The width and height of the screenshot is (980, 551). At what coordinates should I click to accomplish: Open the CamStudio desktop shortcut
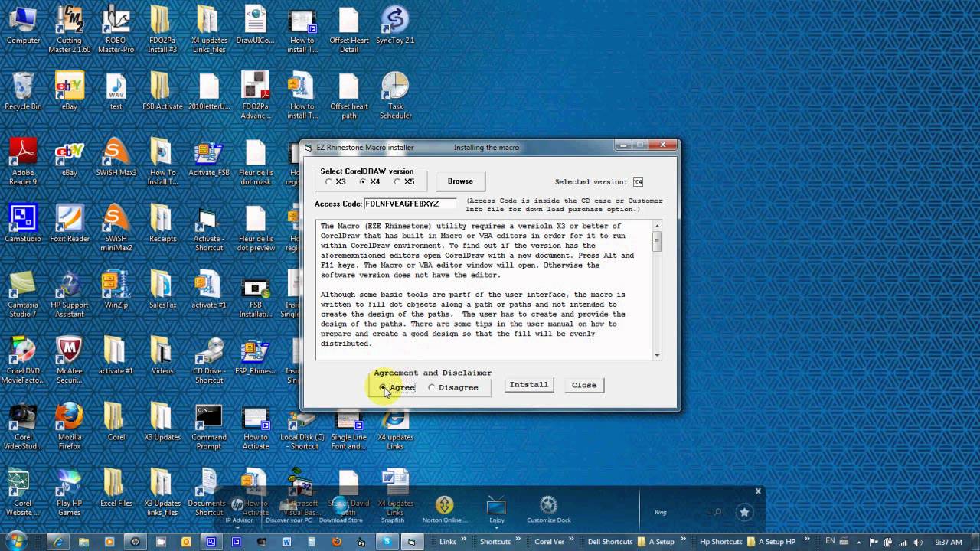[23, 223]
